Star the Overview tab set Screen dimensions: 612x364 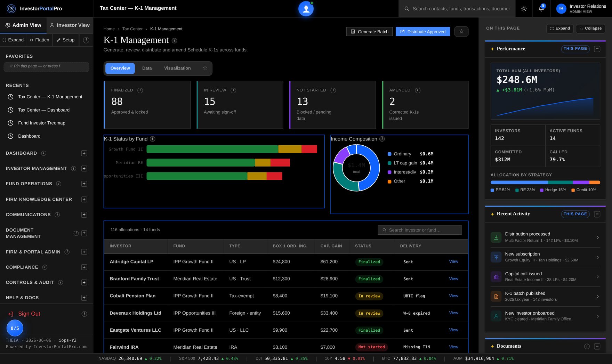[x=205, y=68]
